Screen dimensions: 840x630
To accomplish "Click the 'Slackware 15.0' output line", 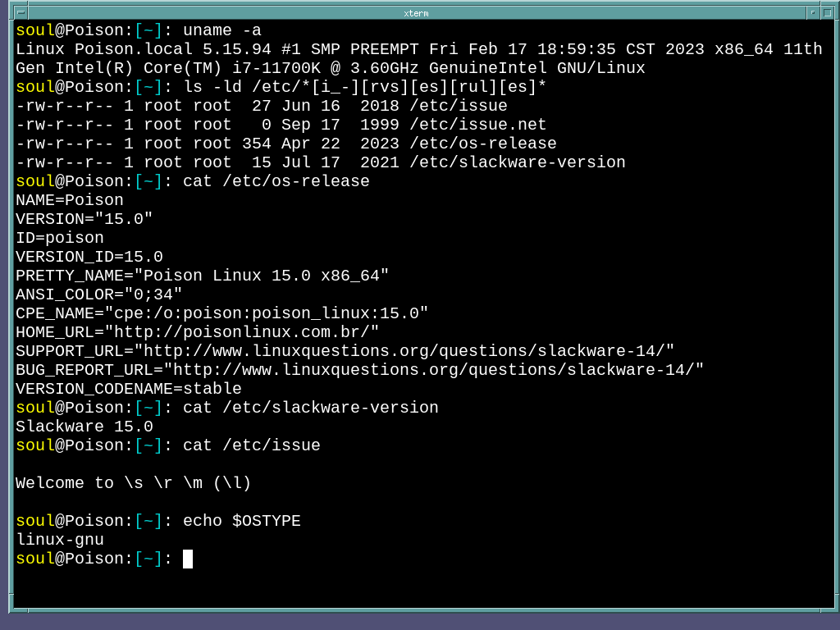I will 84,427.
